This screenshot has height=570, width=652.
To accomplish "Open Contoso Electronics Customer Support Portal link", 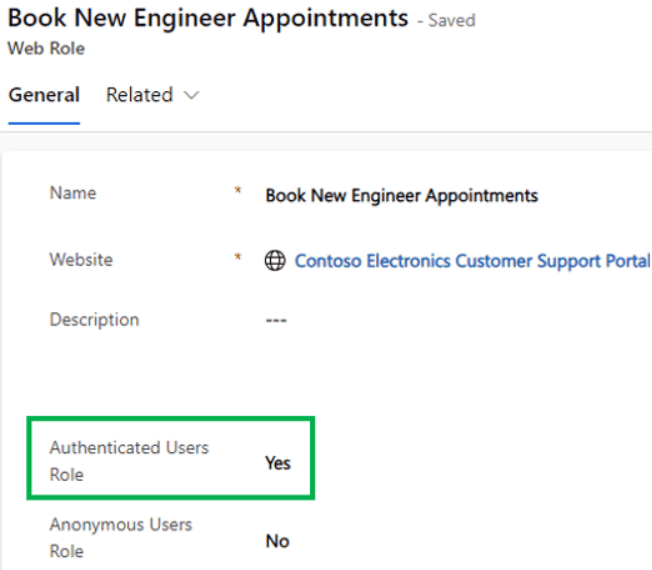I will coord(472,261).
